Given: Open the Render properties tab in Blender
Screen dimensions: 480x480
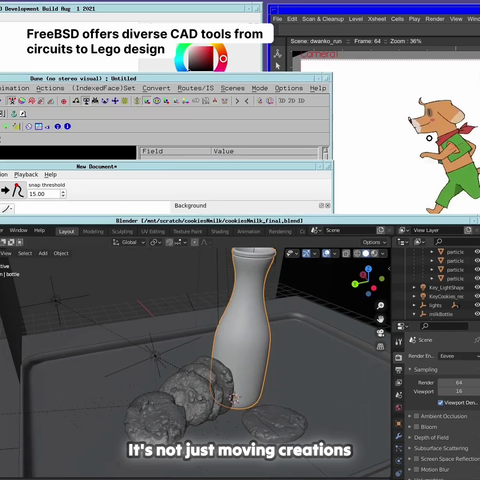Looking at the screenshot, I should click(398, 358).
